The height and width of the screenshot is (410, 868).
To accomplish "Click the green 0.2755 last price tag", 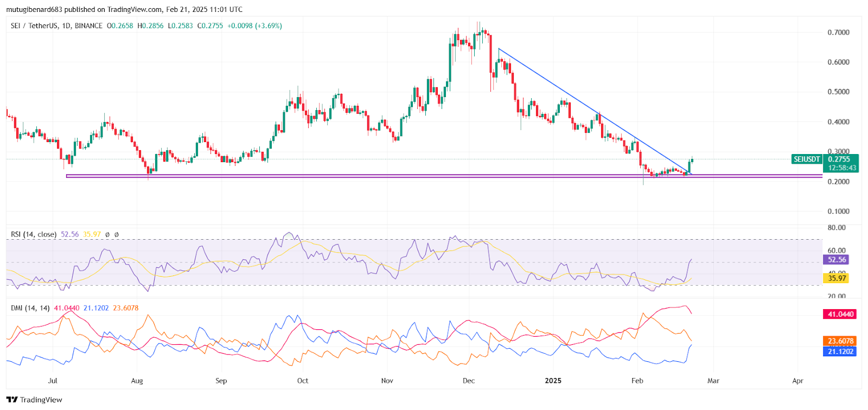I will (840, 159).
